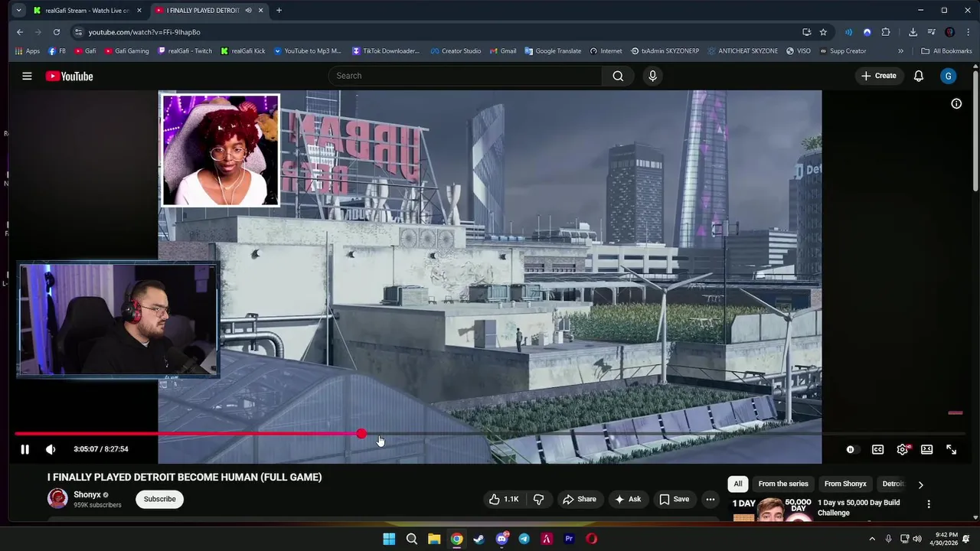Dislike this video
Image resolution: width=980 pixels, height=551 pixels.
tap(539, 499)
